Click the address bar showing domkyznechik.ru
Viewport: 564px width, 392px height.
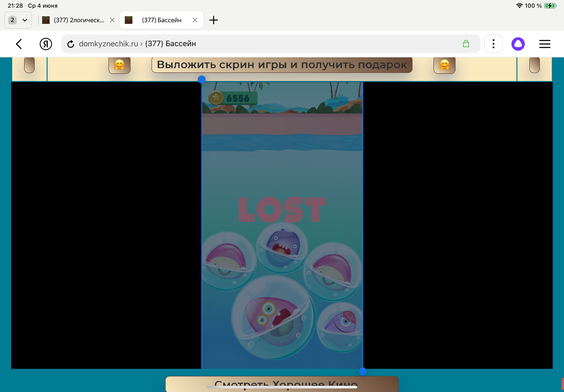click(x=270, y=44)
